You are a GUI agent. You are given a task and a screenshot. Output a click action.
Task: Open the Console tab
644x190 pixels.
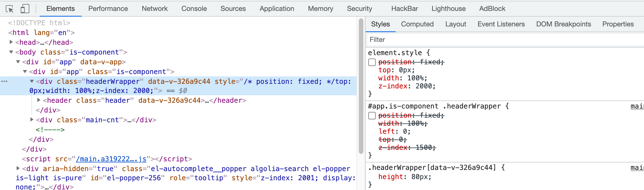click(194, 9)
